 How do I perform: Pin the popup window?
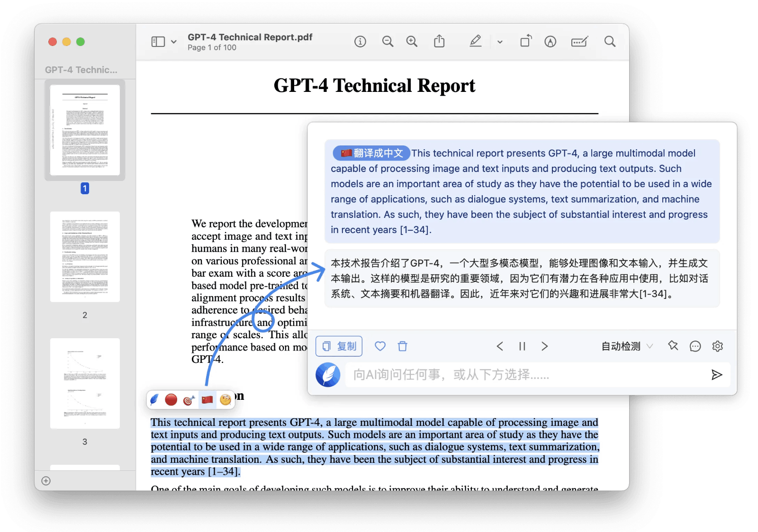point(673,346)
